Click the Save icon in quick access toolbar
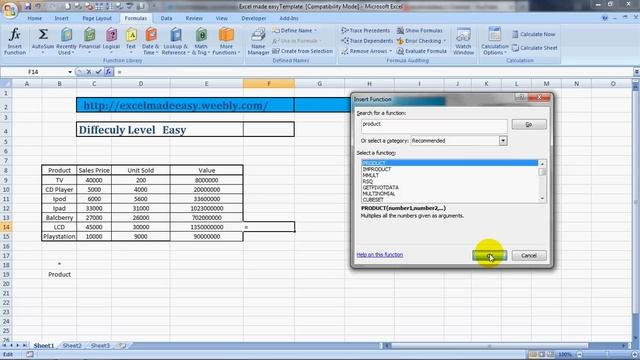The height and width of the screenshot is (360, 640). click(x=28, y=6)
